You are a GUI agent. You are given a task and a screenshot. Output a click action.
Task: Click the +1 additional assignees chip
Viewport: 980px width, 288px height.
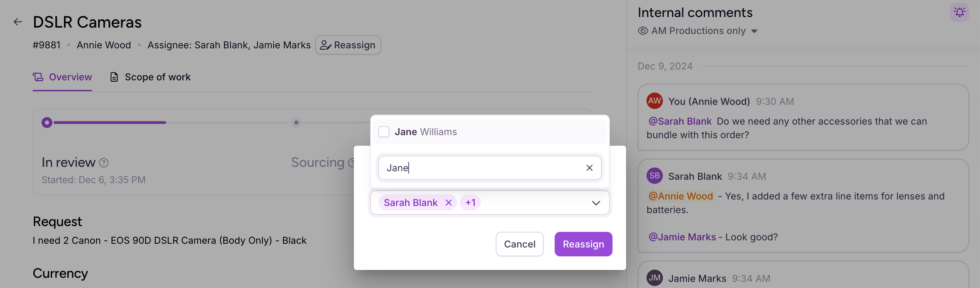pyautogui.click(x=470, y=203)
